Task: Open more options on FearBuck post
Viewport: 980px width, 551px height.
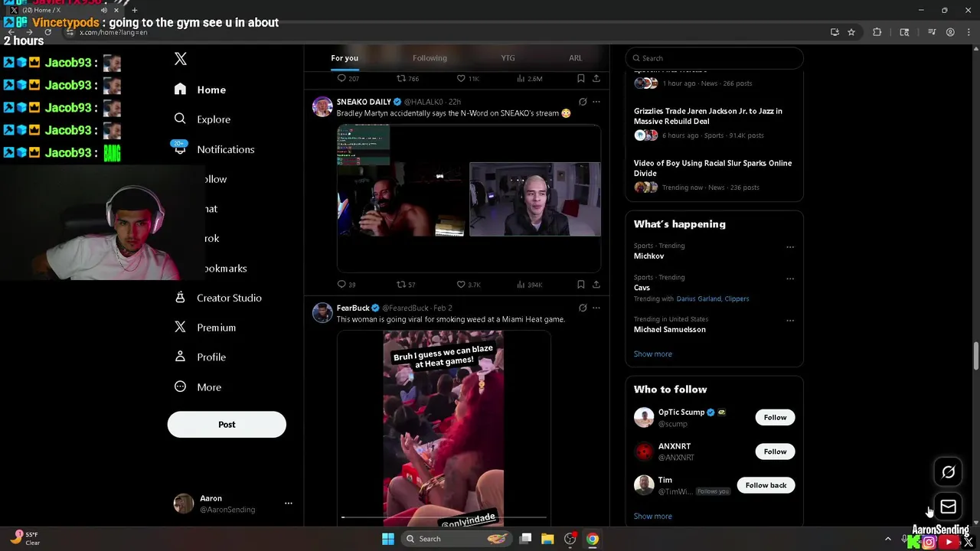Action: point(596,308)
